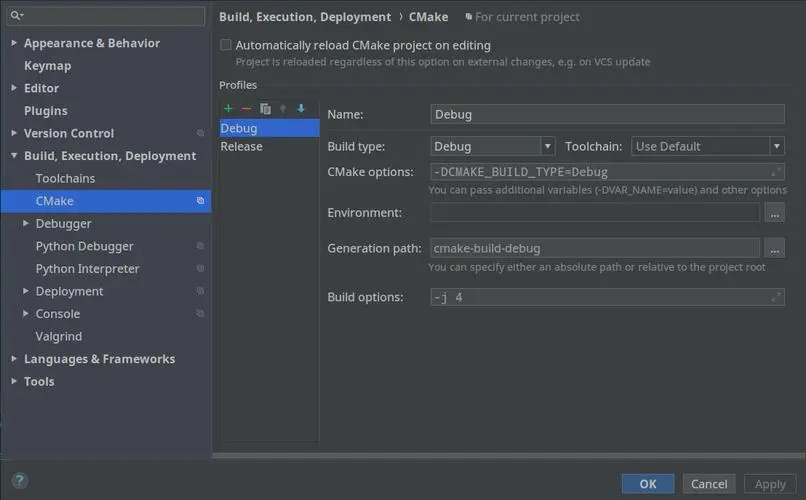Select the Release profile
Image resolution: width=806 pixels, height=500 pixels.
242,146
